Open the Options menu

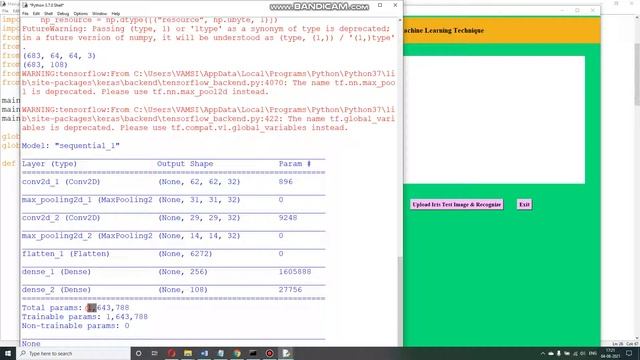click(80, 13)
